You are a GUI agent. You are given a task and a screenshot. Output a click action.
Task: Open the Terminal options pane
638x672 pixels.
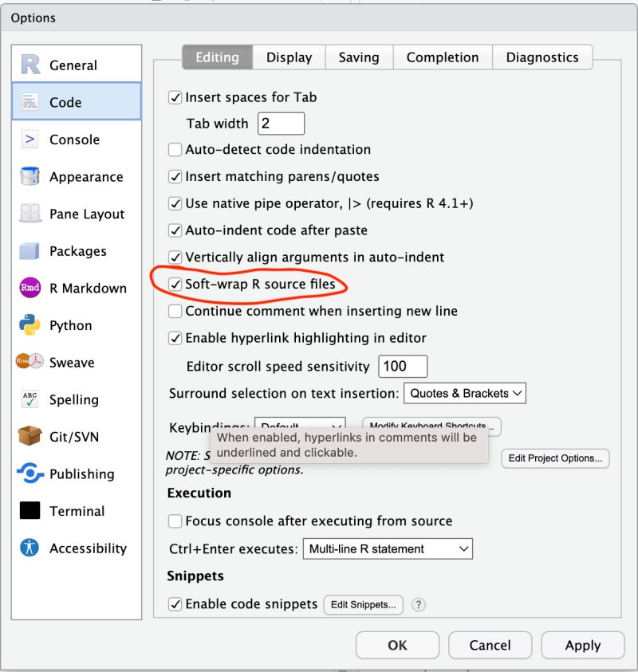tap(76, 511)
